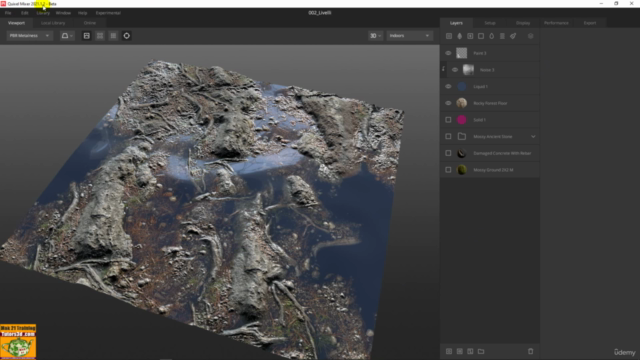
Task: Add a paint layer with the brush icon
Action: (513, 36)
